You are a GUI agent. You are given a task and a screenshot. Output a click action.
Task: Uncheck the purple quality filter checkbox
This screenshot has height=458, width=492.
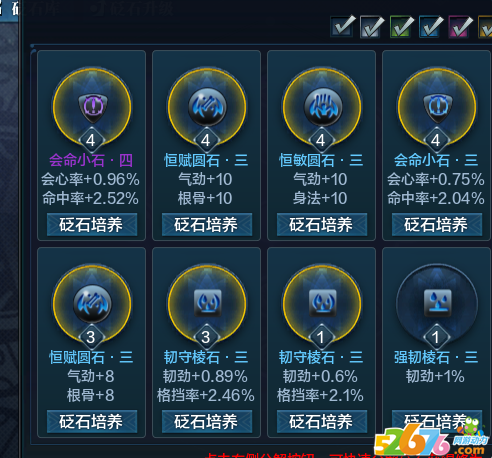point(460,26)
